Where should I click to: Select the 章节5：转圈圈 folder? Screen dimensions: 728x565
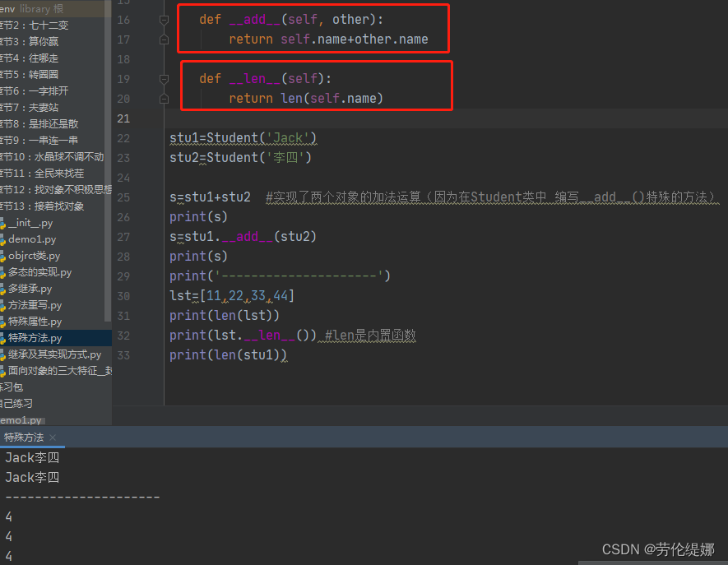[x=30, y=74]
